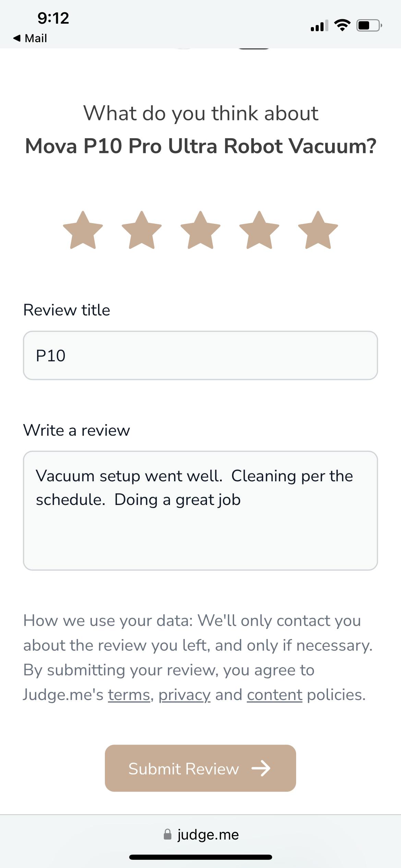Open the content policy link
The width and height of the screenshot is (401, 868).
pyautogui.click(x=275, y=695)
